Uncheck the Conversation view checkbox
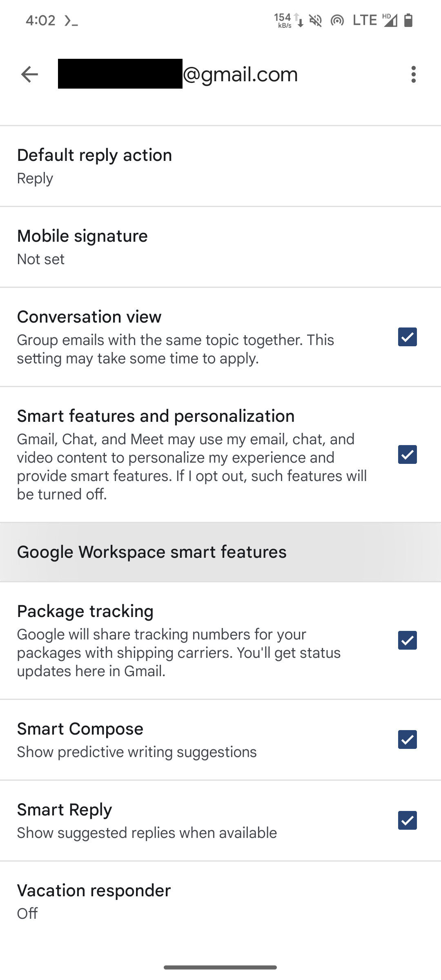The width and height of the screenshot is (441, 980). [407, 337]
